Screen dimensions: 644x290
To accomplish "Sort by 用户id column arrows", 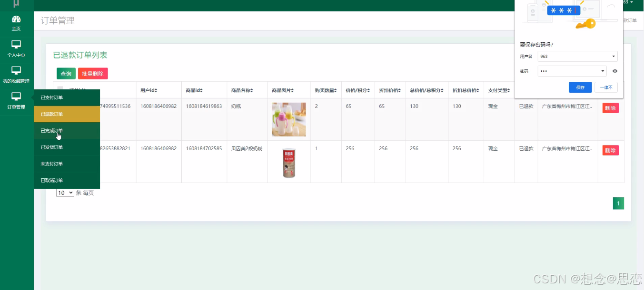I will pyautogui.click(x=156, y=90).
